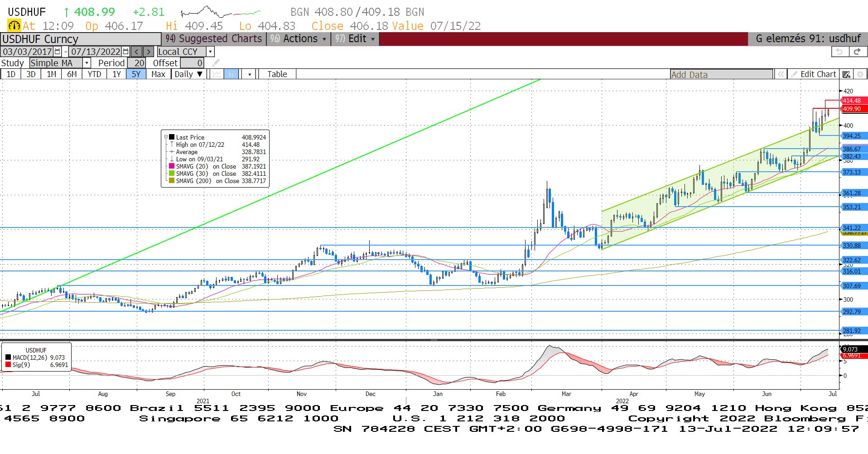Click the 330.88 level label

[854, 246]
